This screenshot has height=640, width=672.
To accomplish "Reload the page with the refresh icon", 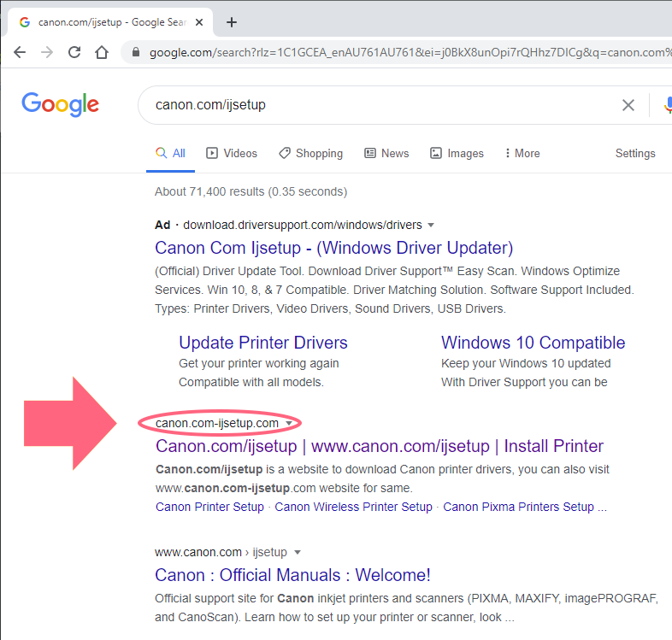I will click(x=74, y=52).
